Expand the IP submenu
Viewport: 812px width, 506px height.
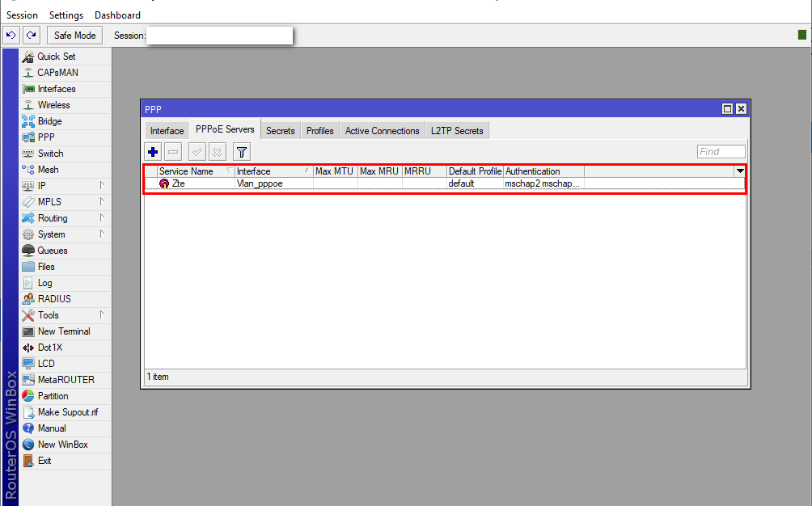click(x=42, y=186)
